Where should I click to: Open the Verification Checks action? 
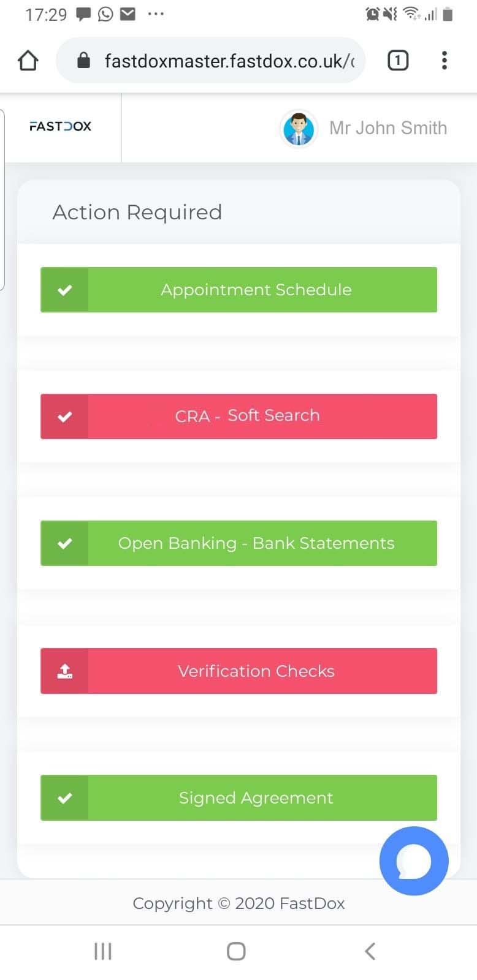(x=256, y=671)
